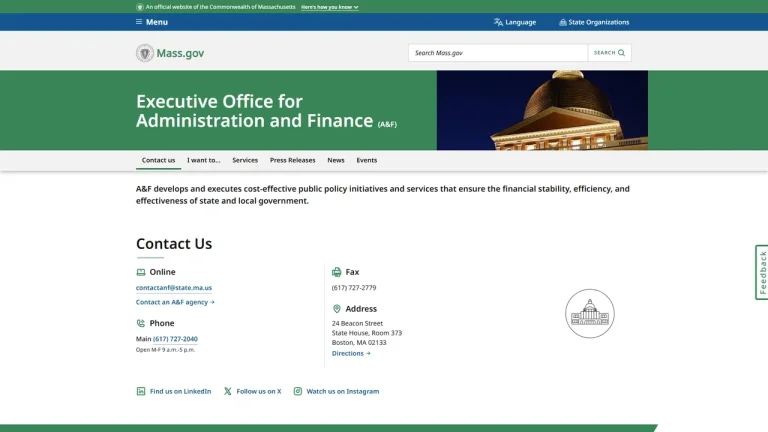
Task: Click the State House circular emblem
Action: click(x=590, y=313)
